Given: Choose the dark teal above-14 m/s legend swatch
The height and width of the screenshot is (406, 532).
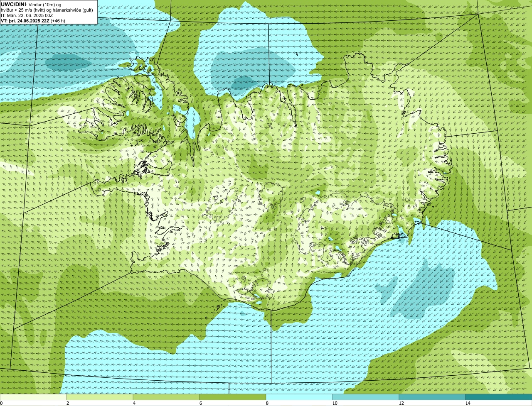Looking at the screenshot, I should click(499, 397).
